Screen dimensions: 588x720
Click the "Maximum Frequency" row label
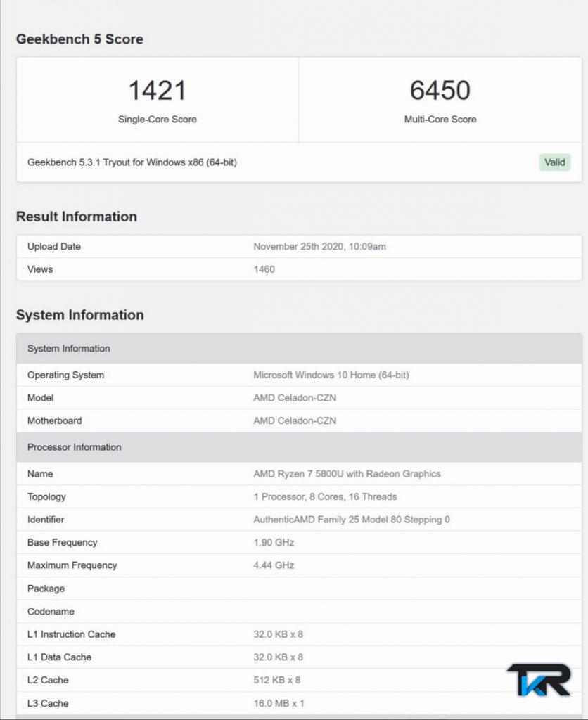(x=72, y=566)
